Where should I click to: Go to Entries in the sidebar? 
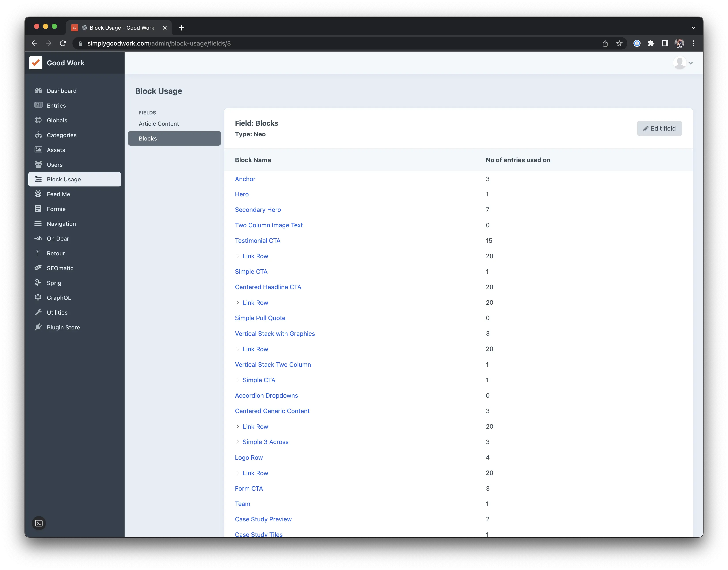[x=56, y=105]
